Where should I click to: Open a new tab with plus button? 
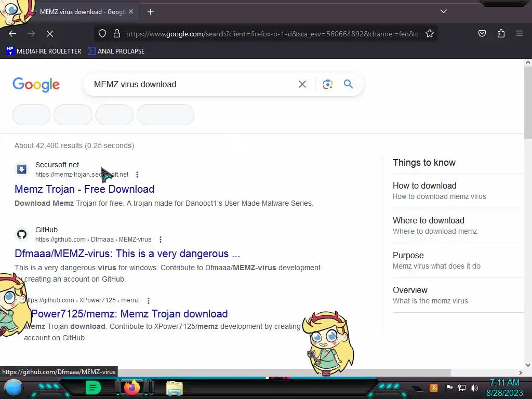tap(150, 12)
